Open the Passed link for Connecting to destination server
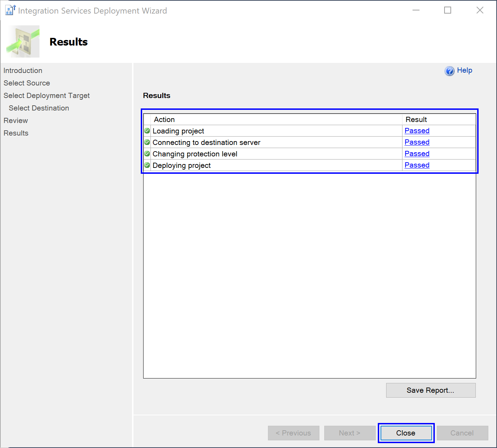The image size is (497, 448). [x=417, y=142]
